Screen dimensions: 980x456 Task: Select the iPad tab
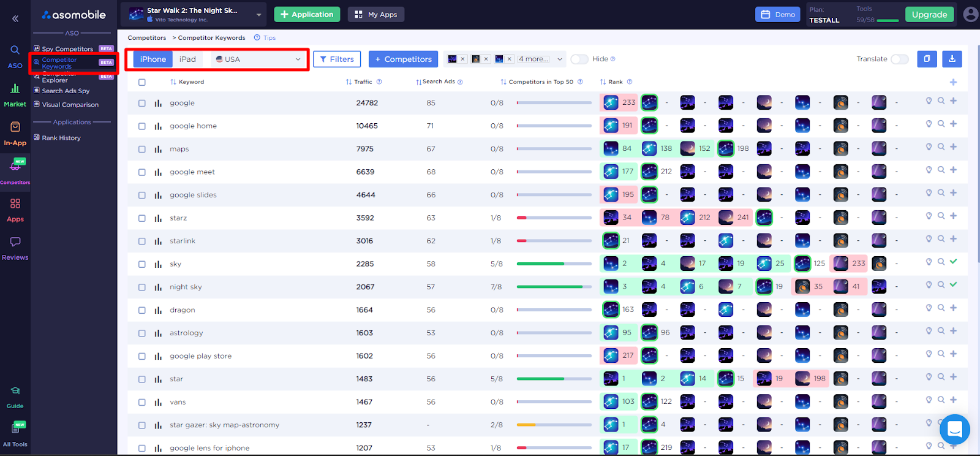coord(187,59)
